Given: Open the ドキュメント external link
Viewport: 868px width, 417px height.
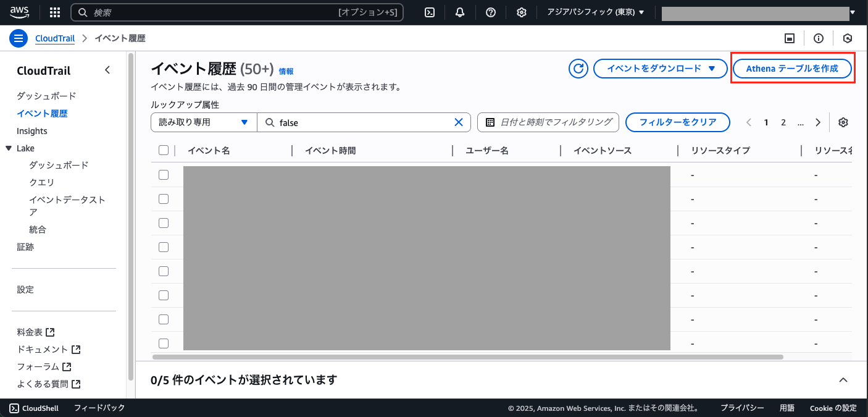Looking at the screenshot, I should [49, 350].
